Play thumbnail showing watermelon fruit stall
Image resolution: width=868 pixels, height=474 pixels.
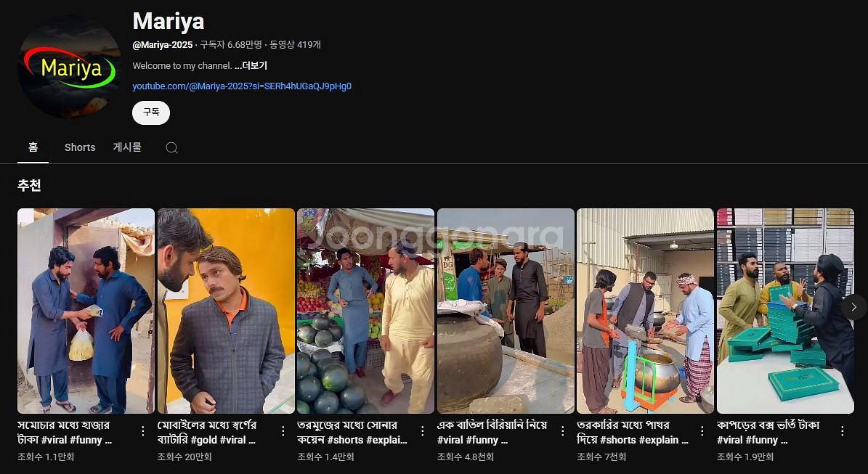click(365, 311)
